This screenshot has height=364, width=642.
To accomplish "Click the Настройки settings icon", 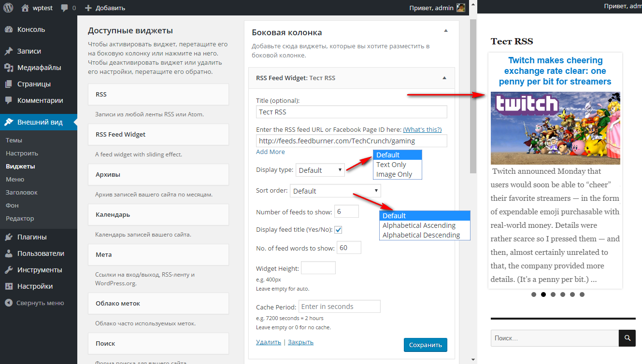I will [9, 286].
